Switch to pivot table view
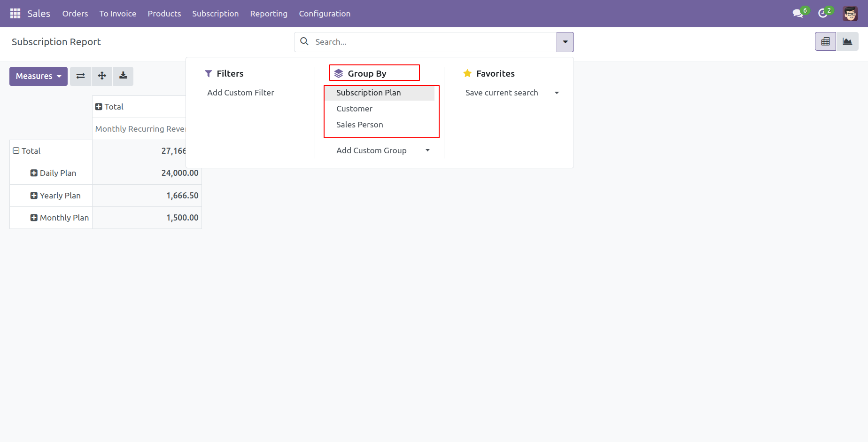This screenshot has width=868, height=442. click(825, 42)
